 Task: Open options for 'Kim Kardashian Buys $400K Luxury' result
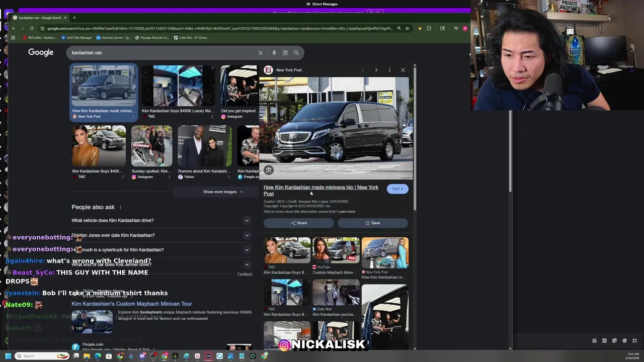click(x=212, y=117)
